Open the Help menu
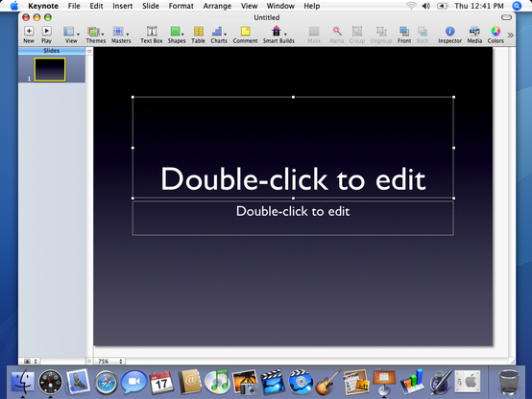Screen dimensions: 532x399 coord(312,6)
